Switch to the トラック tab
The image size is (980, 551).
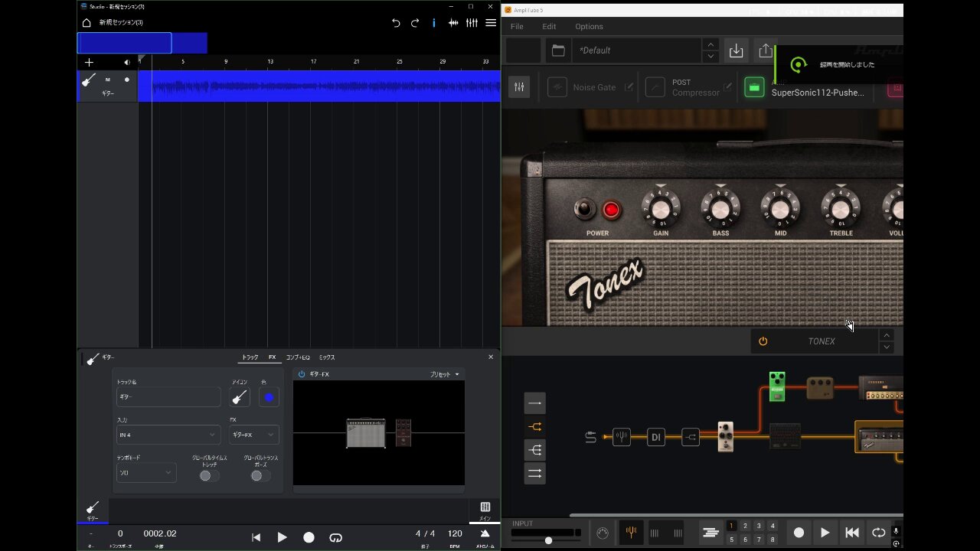tap(250, 357)
